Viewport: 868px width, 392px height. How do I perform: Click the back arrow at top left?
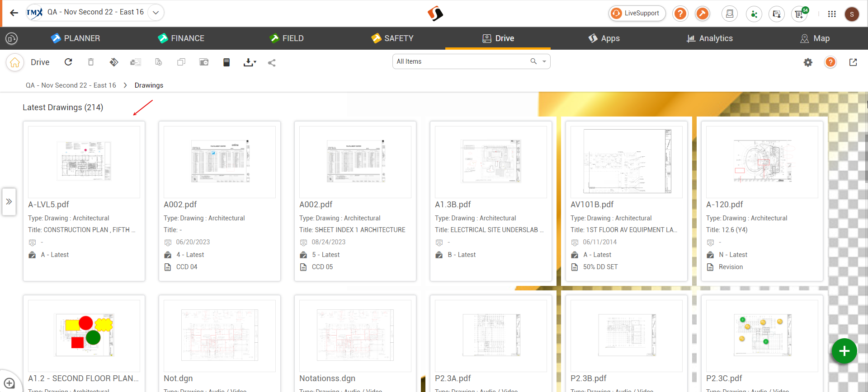pos(14,13)
